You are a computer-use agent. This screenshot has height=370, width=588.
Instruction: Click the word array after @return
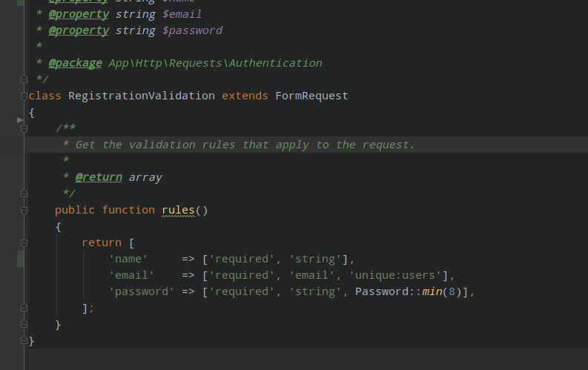click(145, 177)
